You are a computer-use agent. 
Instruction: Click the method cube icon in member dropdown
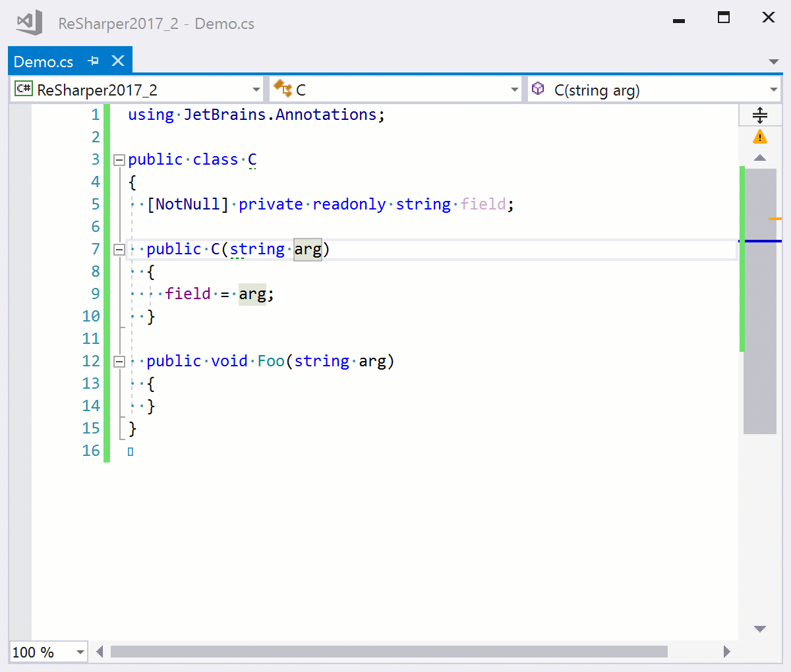point(538,88)
